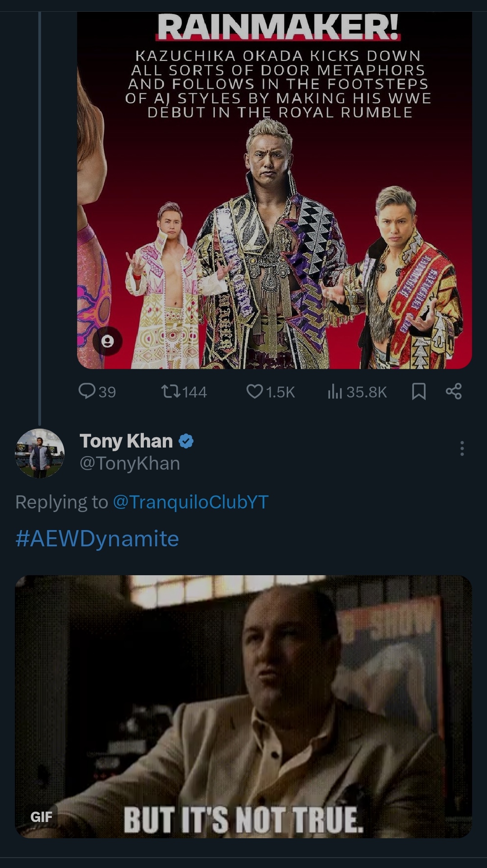Viewport: 487px width, 868px height.
Task: Click the reply comment icon
Action: [x=86, y=391]
